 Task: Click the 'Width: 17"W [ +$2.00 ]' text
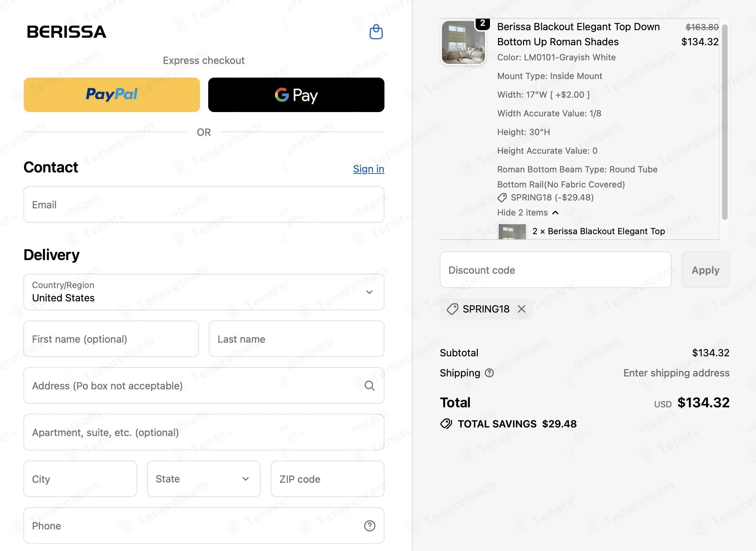point(543,95)
